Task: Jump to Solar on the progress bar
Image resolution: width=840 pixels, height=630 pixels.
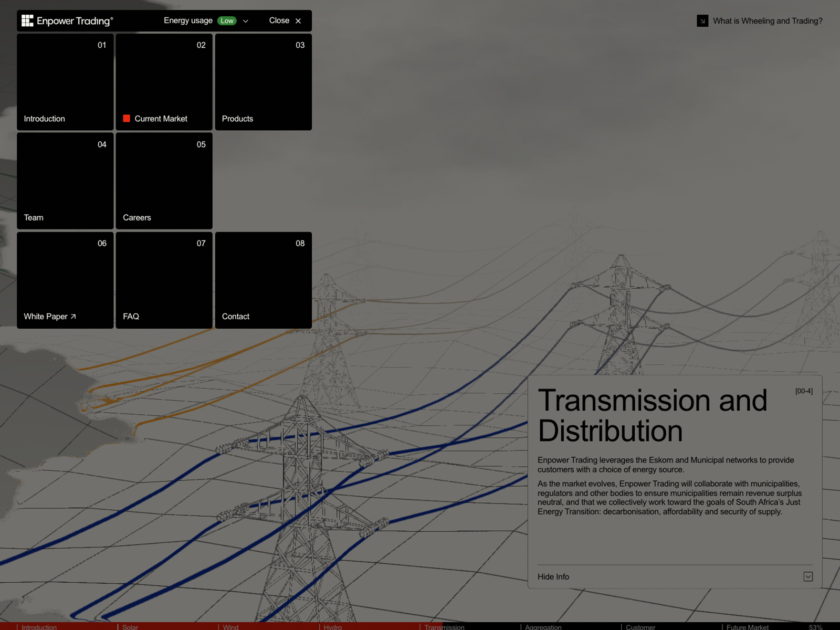Action: [130, 627]
